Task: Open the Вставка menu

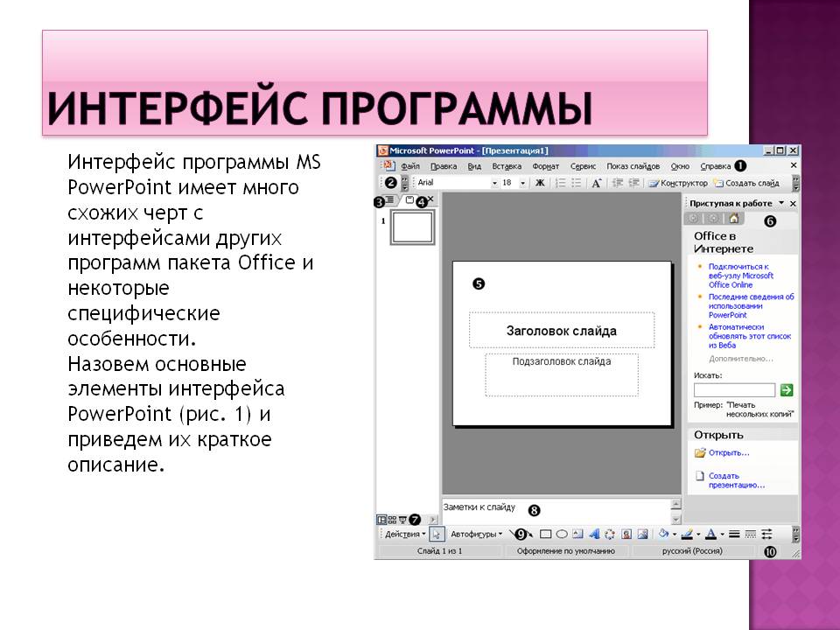Action: click(x=507, y=165)
